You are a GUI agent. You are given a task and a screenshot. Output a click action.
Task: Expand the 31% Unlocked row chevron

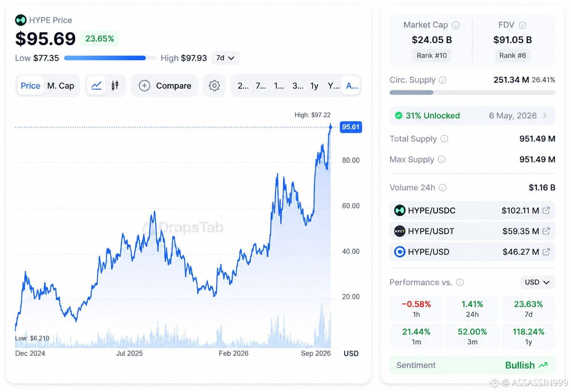(x=545, y=115)
